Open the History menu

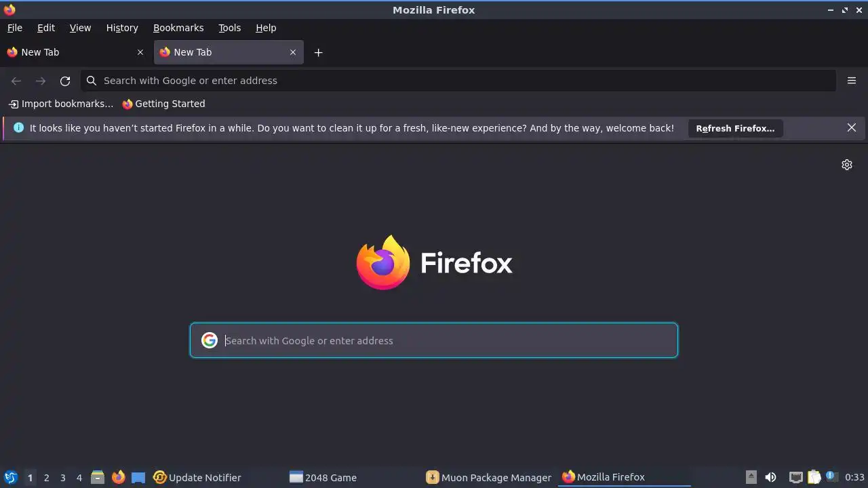click(x=122, y=28)
